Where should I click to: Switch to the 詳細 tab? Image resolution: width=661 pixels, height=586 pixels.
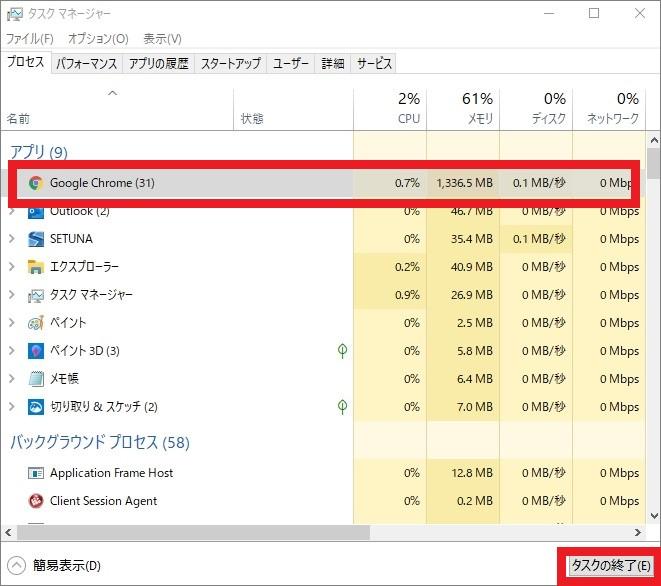point(333,63)
